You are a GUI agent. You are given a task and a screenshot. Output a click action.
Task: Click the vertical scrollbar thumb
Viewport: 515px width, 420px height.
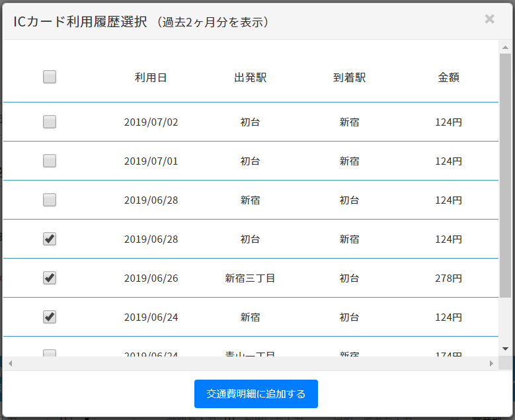505,175
